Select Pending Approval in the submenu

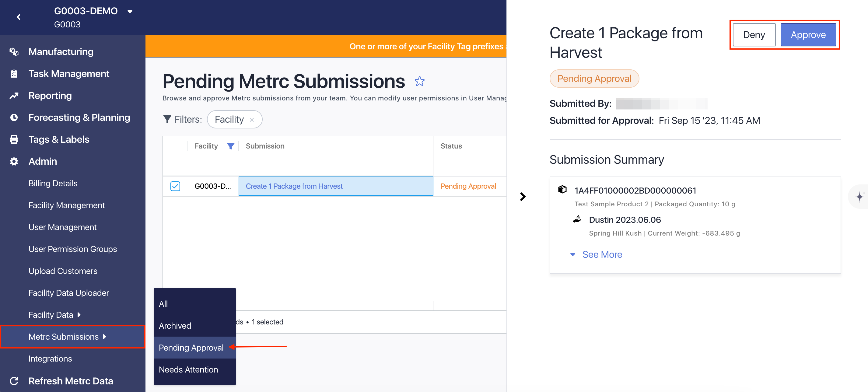195,348
